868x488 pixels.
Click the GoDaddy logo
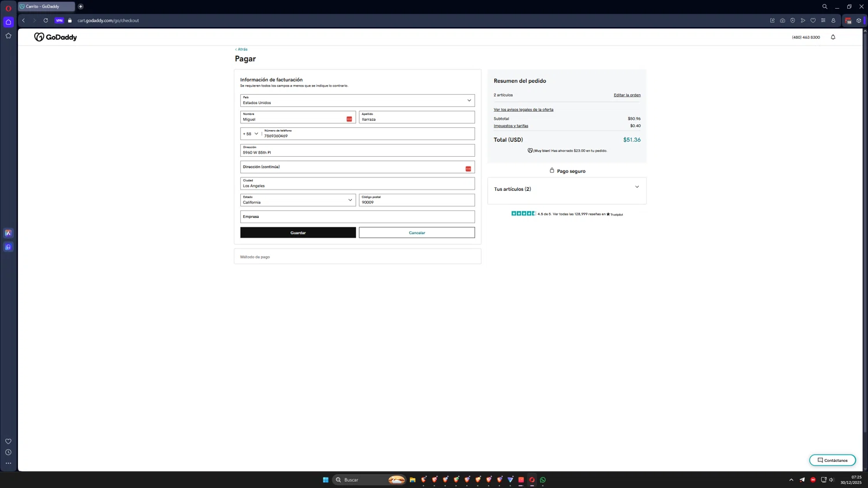pyautogui.click(x=56, y=37)
